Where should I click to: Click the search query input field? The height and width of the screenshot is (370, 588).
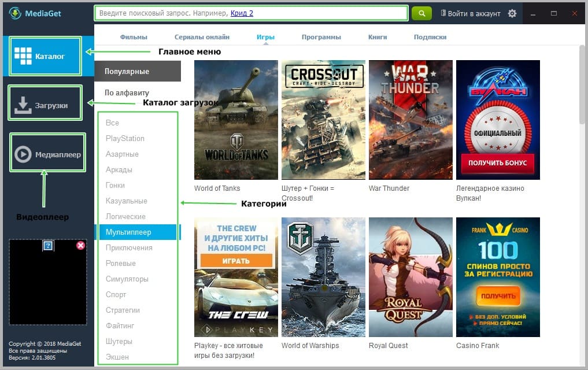(251, 13)
